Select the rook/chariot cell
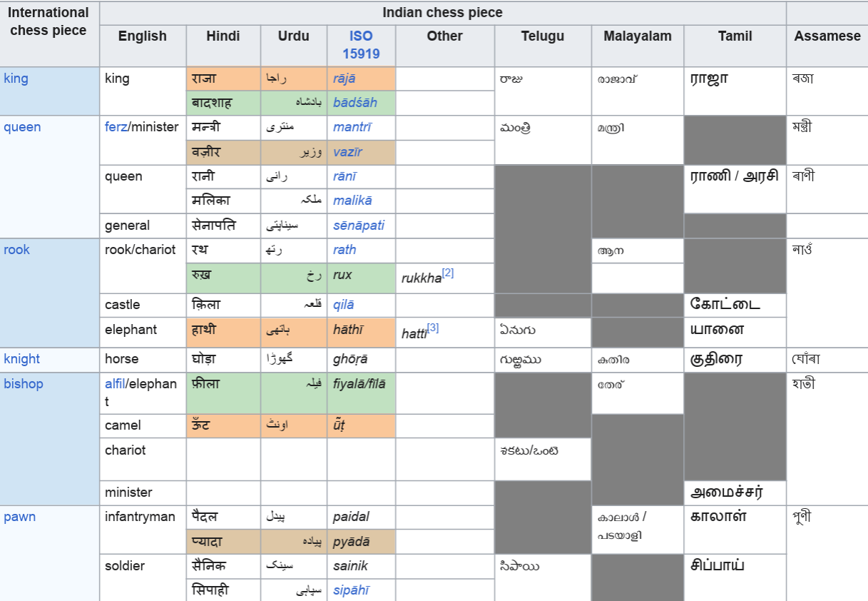Image resolution: width=868 pixels, height=601 pixels. 143,266
